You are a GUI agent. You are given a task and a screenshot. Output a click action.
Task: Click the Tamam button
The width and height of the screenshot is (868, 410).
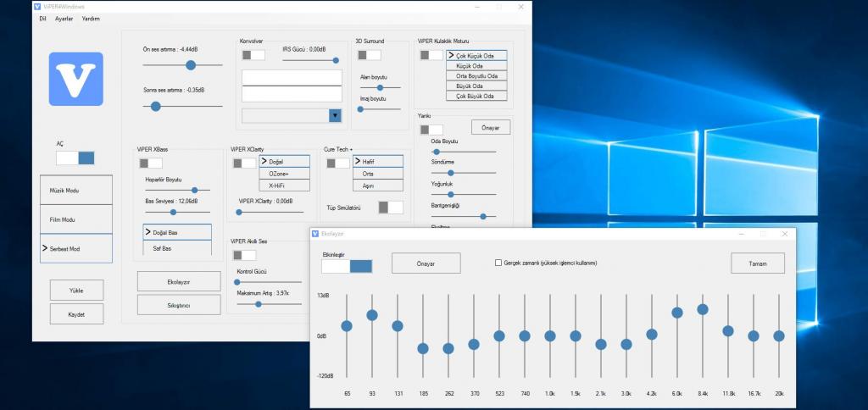tap(758, 263)
